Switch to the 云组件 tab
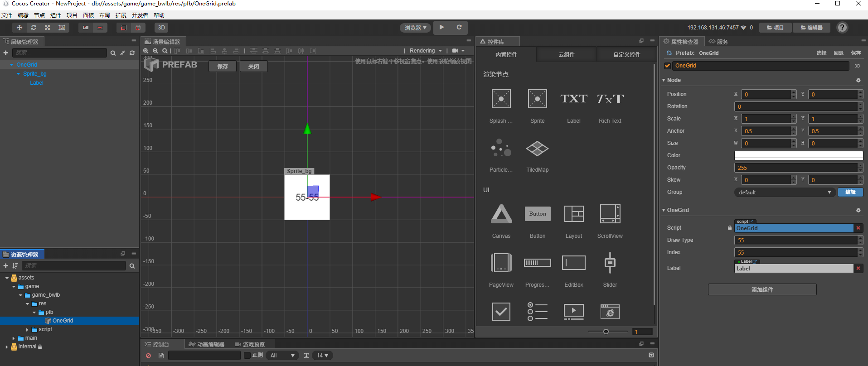The height and width of the screenshot is (366, 868). [566, 54]
